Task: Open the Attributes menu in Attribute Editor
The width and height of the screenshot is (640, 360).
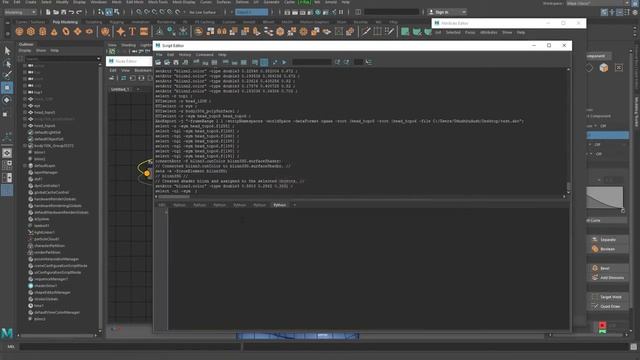Action: coord(489,32)
